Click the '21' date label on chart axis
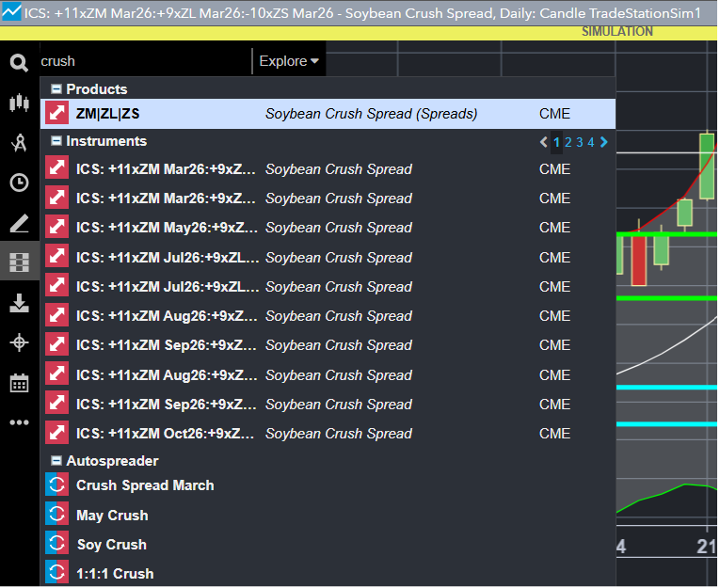Screen dimensions: 720x588 point(706,547)
